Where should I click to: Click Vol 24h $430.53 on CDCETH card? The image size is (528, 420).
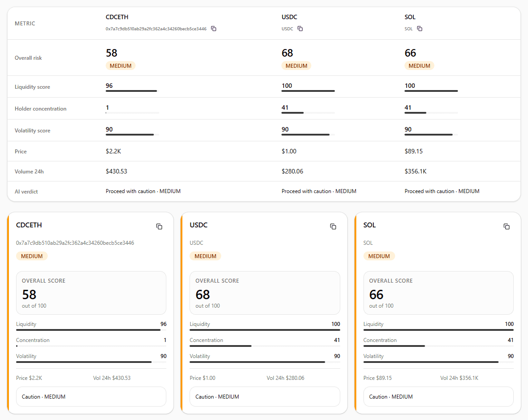(112, 378)
